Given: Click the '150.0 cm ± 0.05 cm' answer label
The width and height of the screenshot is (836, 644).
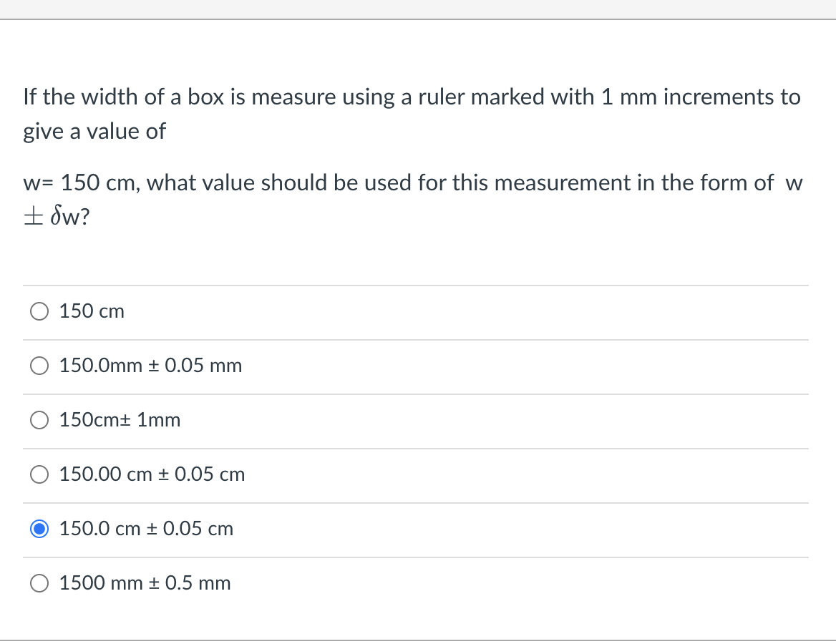Looking at the screenshot, I should pyautogui.click(x=146, y=529).
